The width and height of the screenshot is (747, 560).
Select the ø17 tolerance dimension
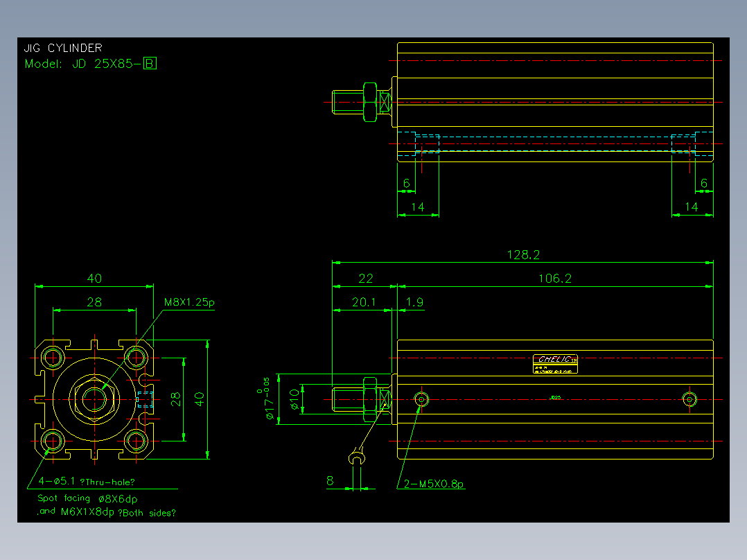[x=267, y=399]
